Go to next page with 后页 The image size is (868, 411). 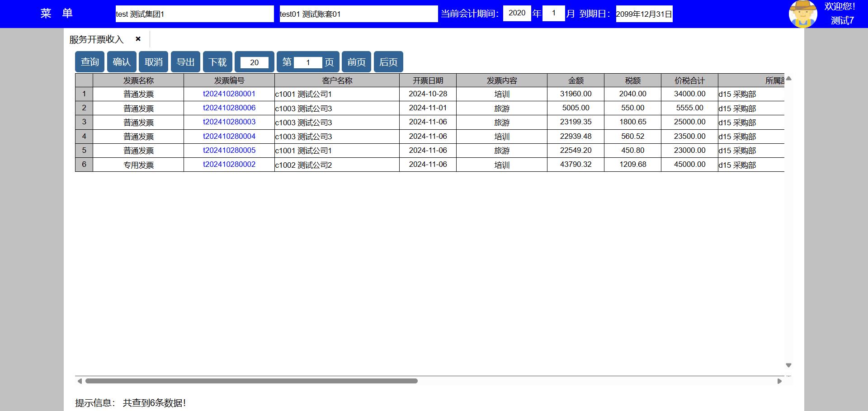pyautogui.click(x=388, y=62)
